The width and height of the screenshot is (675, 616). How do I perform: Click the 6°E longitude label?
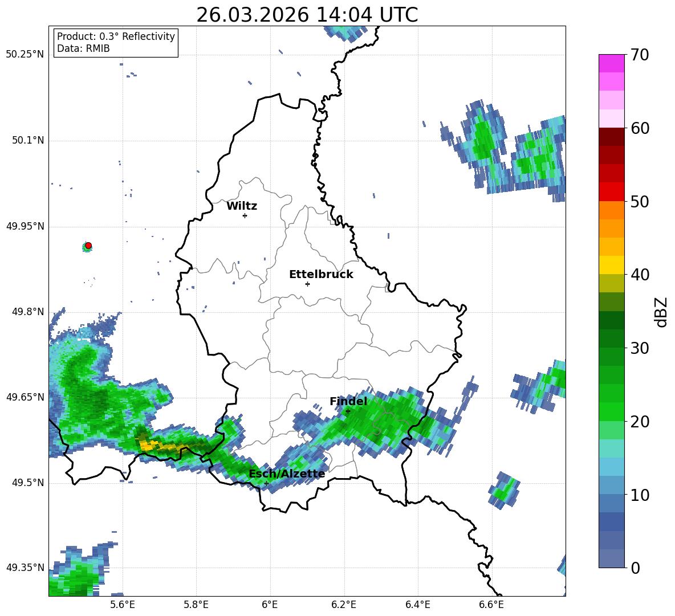click(270, 605)
